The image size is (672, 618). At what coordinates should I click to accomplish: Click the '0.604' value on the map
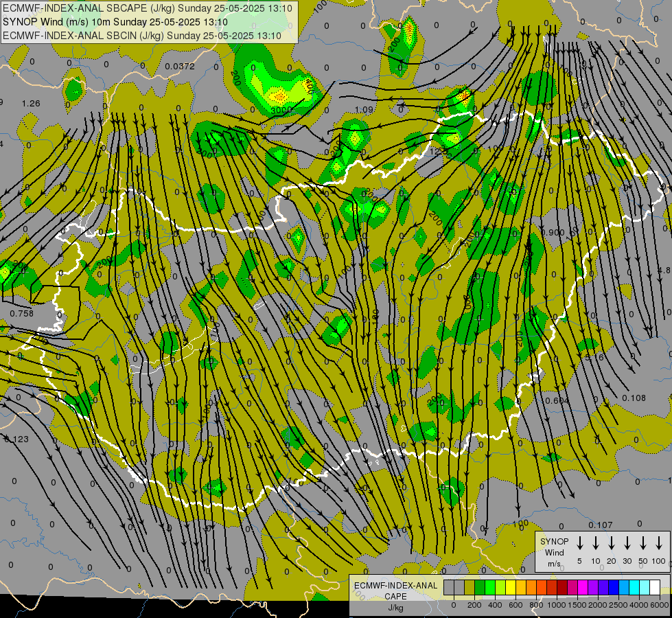coord(557,400)
